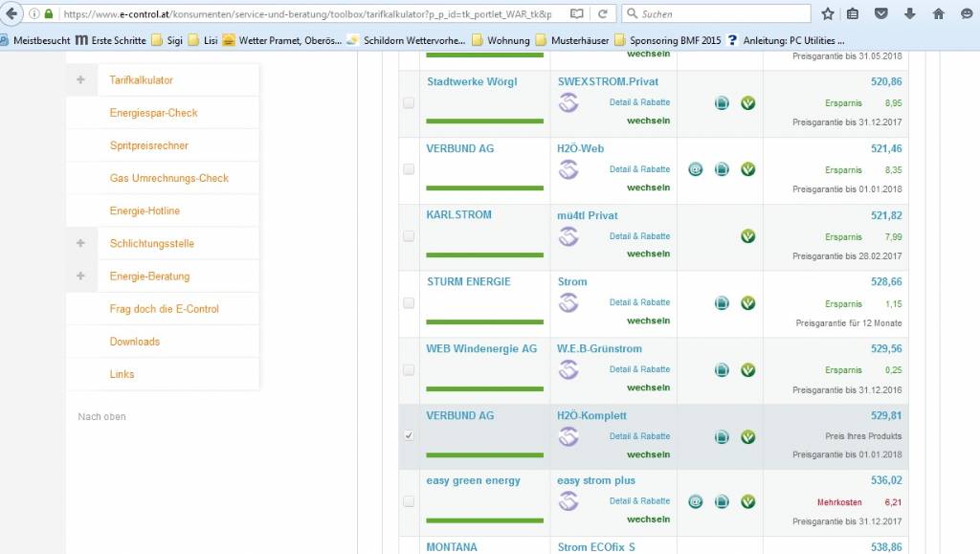Go to the browser home page
The image size is (980, 554).
click(x=938, y=13)
